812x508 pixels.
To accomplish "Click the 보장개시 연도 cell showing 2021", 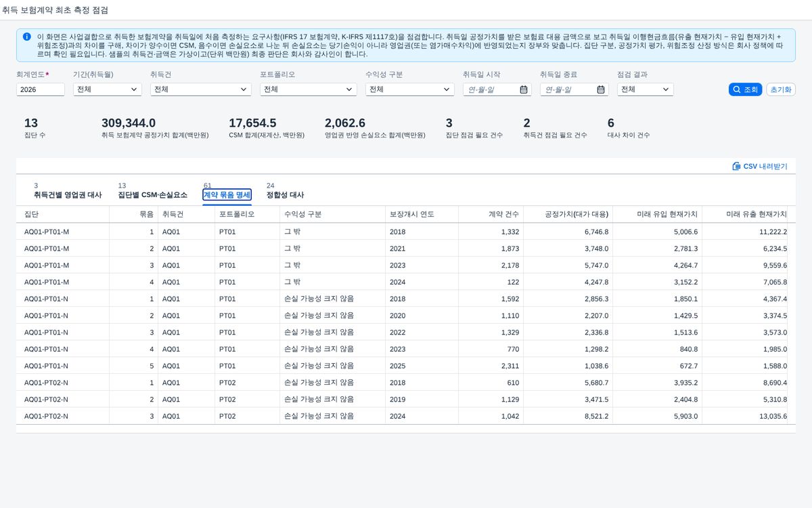I will click(x=422, y=249).
